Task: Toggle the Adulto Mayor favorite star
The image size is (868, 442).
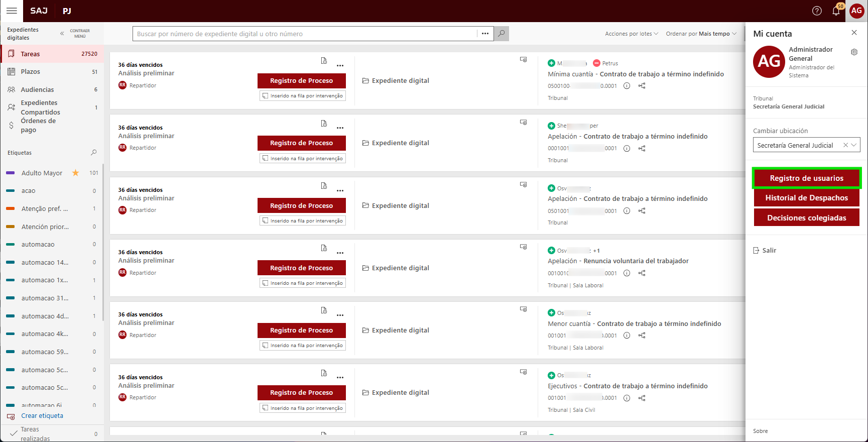Action: pos(75,173)
